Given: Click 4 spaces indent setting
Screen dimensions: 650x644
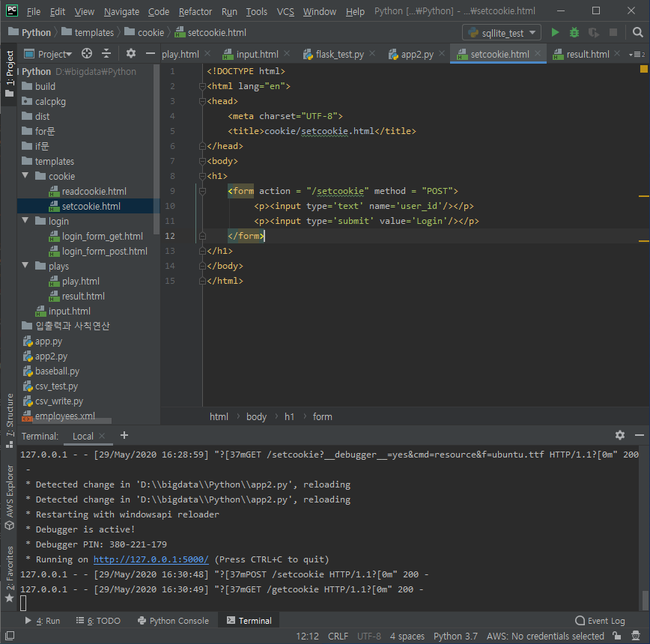Looking at the screenshot, I should tap(407, 636).
